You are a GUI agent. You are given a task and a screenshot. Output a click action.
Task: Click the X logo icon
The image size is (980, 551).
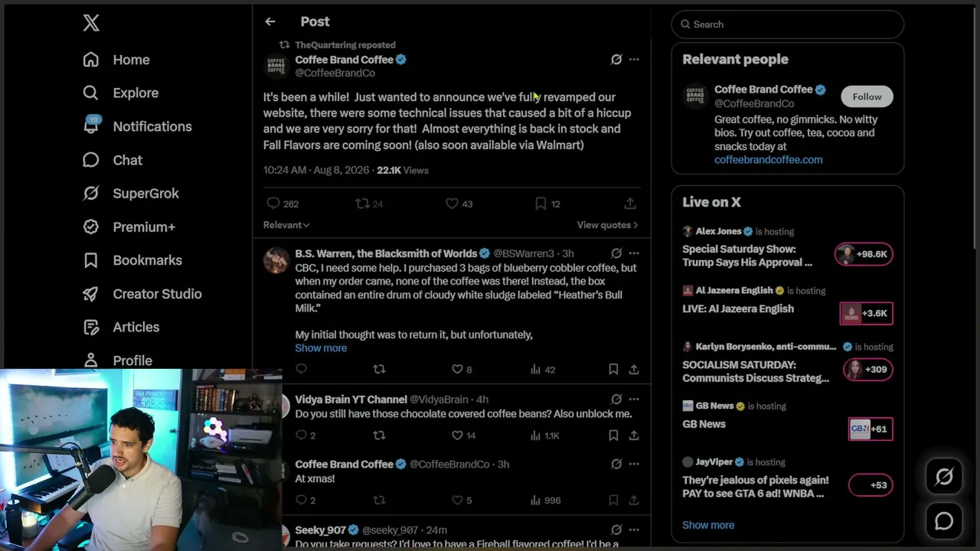91,23
